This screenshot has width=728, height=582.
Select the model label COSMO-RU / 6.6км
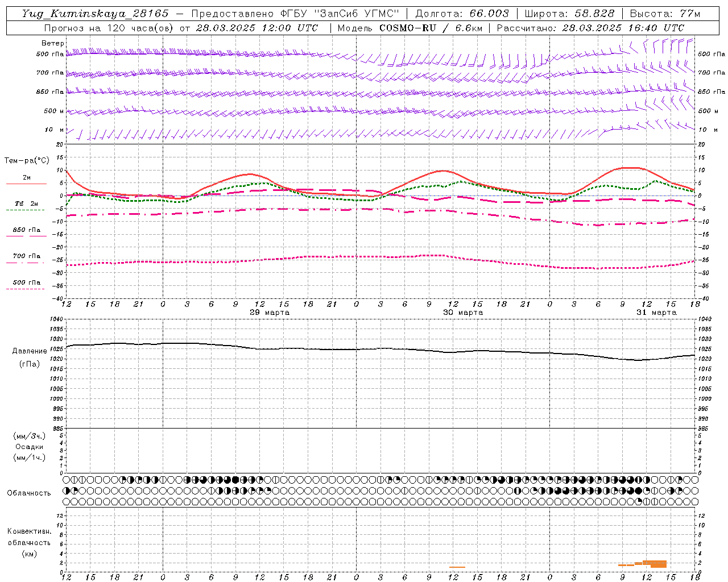tap(431, 28)
